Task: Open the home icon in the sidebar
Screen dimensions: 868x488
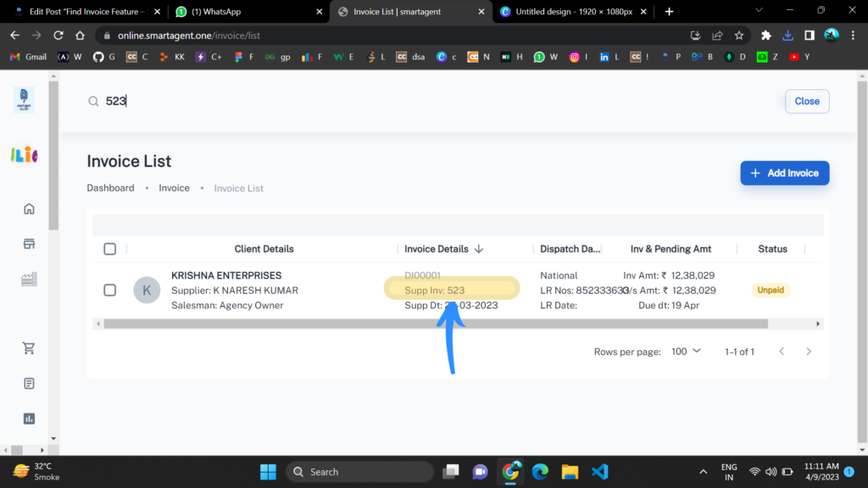Action: tap(30, 209)
